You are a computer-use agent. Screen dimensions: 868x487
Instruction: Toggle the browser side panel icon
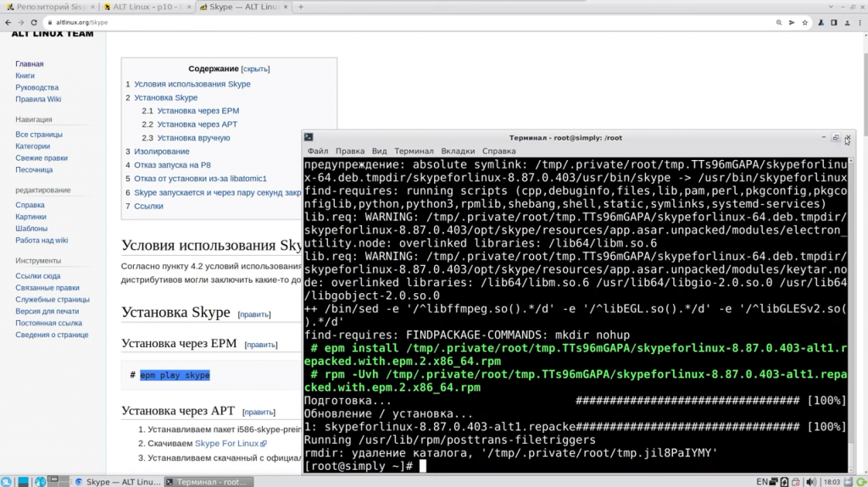click(834, 23)
